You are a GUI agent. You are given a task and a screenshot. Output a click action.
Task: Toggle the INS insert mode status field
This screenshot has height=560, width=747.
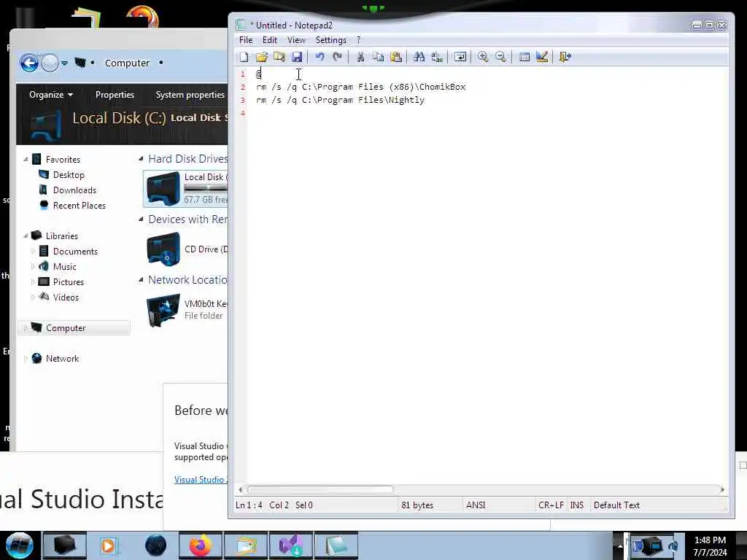[577, 505]
